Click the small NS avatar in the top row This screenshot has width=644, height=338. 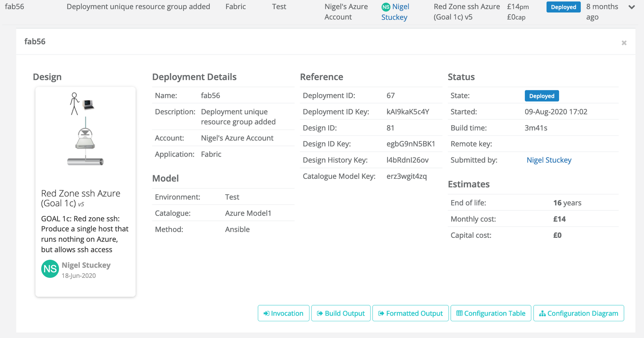386,7
